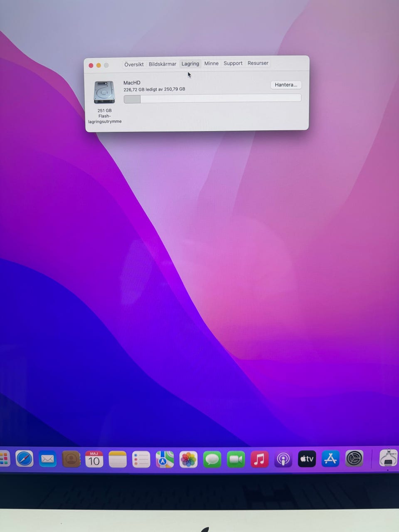Image resolution: width=399 pixels, height=532 pixels.
Task: Open Calendar showing MAJ 10
Action: [94, 459]
